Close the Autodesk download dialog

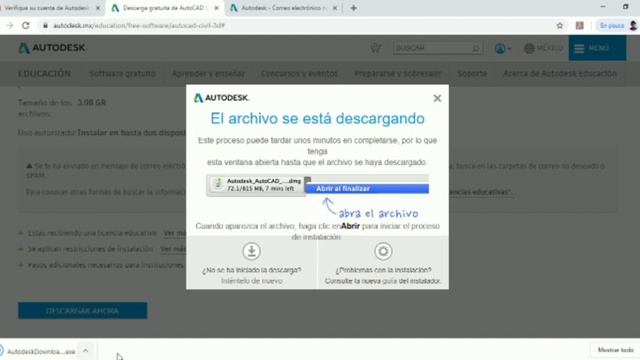pyautogui.click(x=437, y=98)
